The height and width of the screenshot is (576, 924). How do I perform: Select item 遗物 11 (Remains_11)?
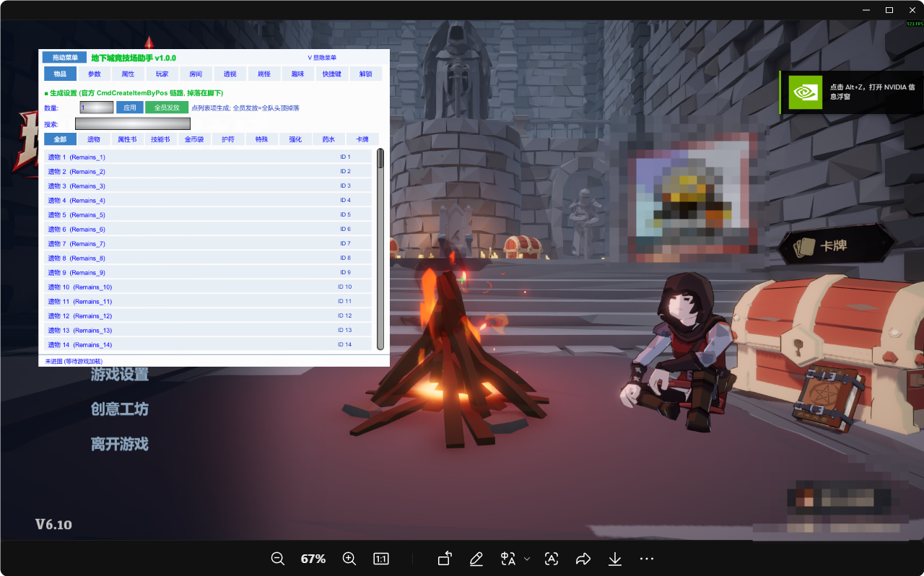click(208, 301)
